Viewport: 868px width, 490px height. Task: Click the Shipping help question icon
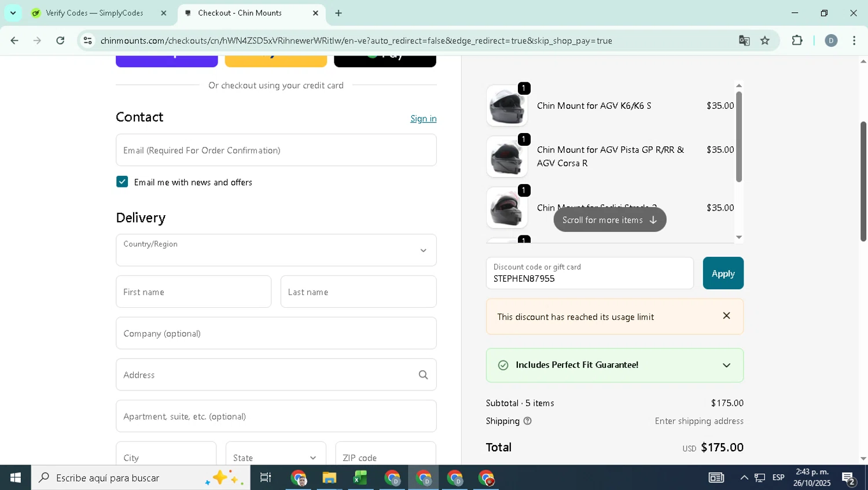point(527,421)
